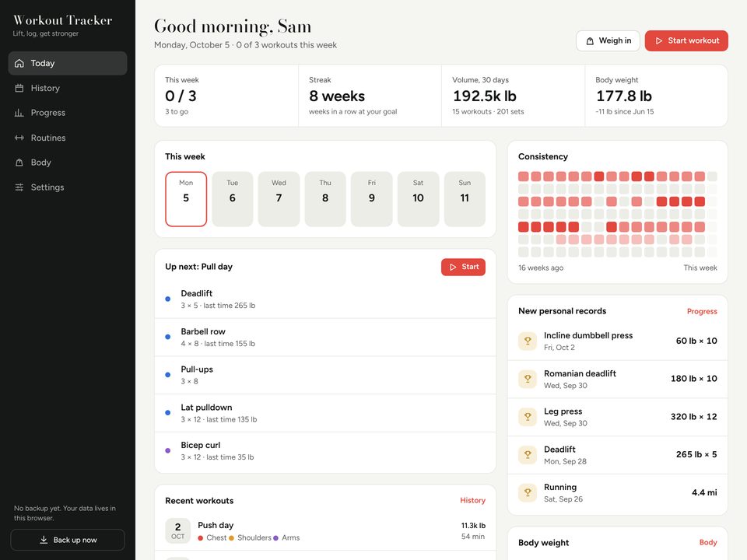747x560 pixels.
Task: Click the Romanian deadlift record
Action: tap(617, 379)
